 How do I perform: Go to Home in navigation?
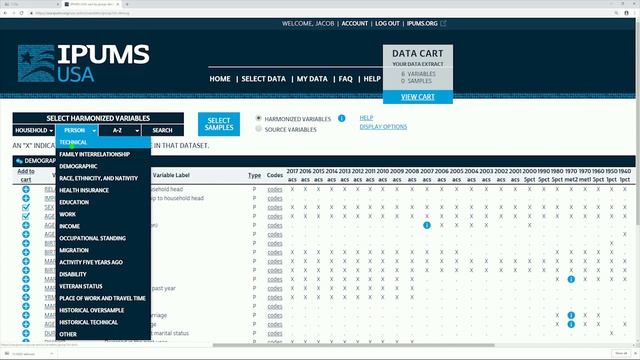[220, 79]
